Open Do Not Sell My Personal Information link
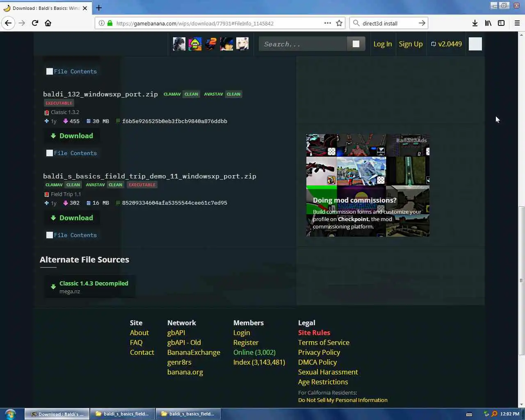 343,400
